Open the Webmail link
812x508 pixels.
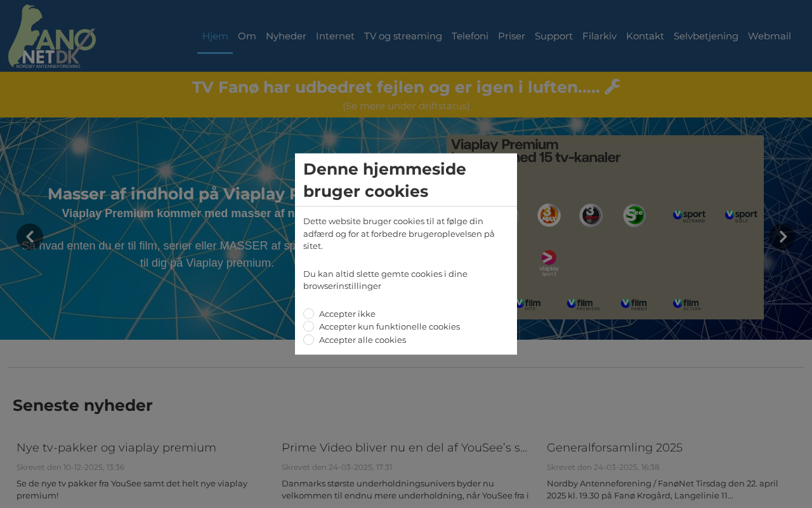pyautogui.click(x=769, y=36)
